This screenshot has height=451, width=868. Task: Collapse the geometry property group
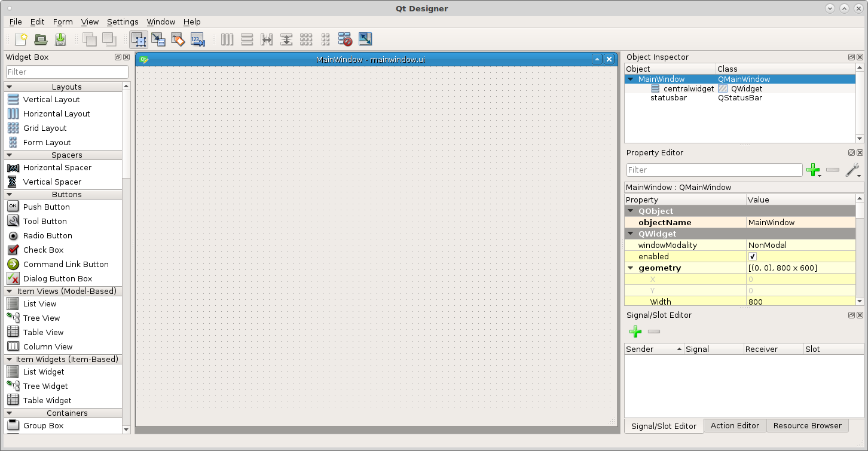[631, 268]
